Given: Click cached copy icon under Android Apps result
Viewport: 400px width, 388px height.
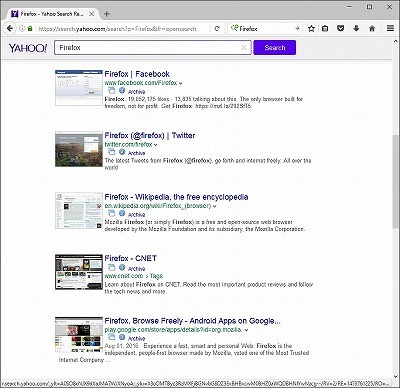Looking at the screenshot, I should click(111, 337).
